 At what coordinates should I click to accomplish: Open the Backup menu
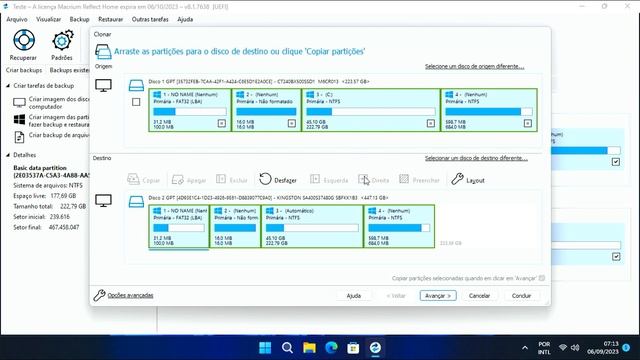tap(79, 19)
